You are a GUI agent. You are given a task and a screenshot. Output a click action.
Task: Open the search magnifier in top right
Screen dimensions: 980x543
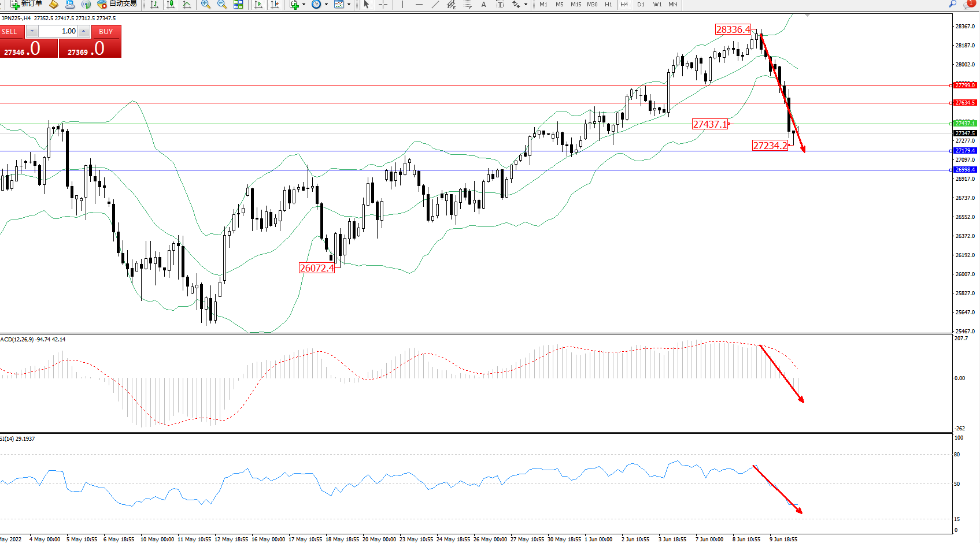pos(952,4)
